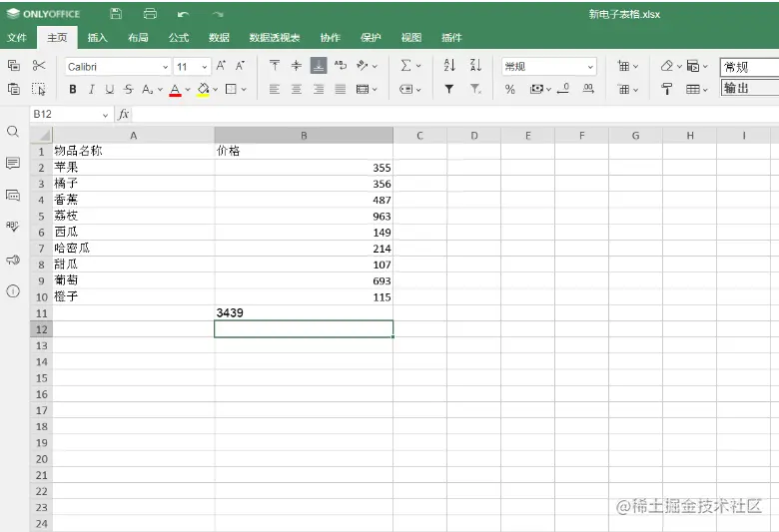Apply percent style format
Image resolution: width=779 pixels, height=532 pixels.
pos(509,90)
